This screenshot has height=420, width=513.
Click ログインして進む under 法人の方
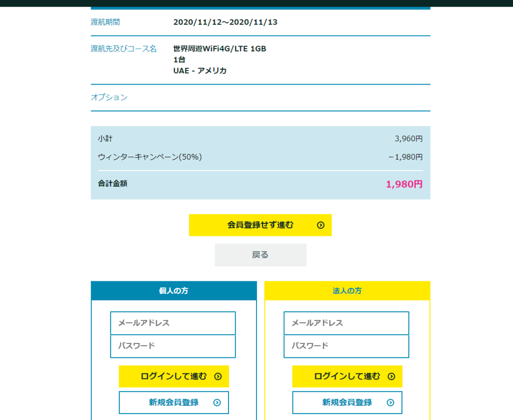pos(347,376)
